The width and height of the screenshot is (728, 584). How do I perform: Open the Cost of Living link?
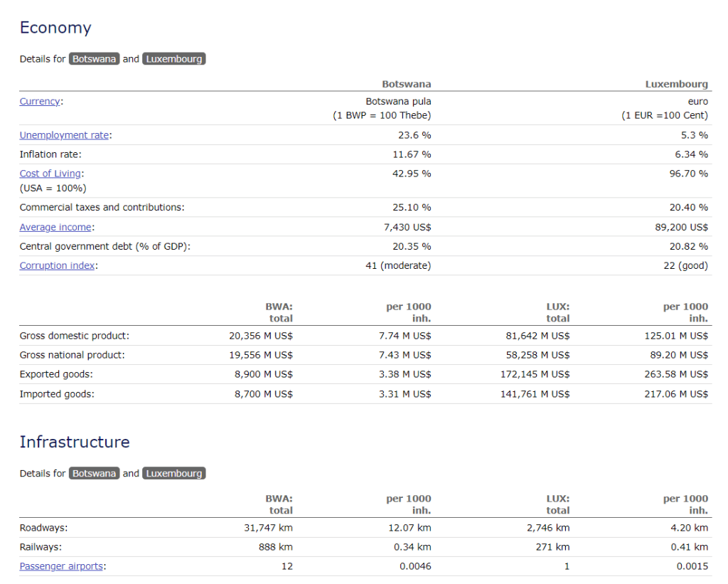click(50, 174)
